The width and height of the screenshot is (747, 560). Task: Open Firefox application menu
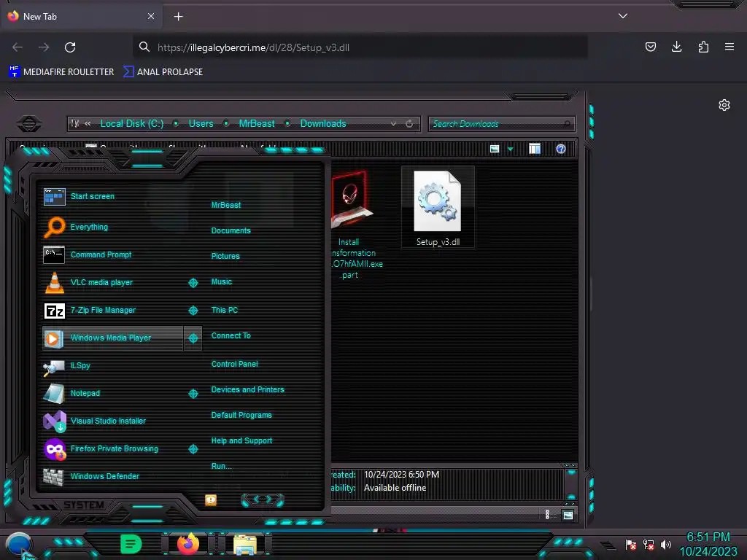click(729, 47)
